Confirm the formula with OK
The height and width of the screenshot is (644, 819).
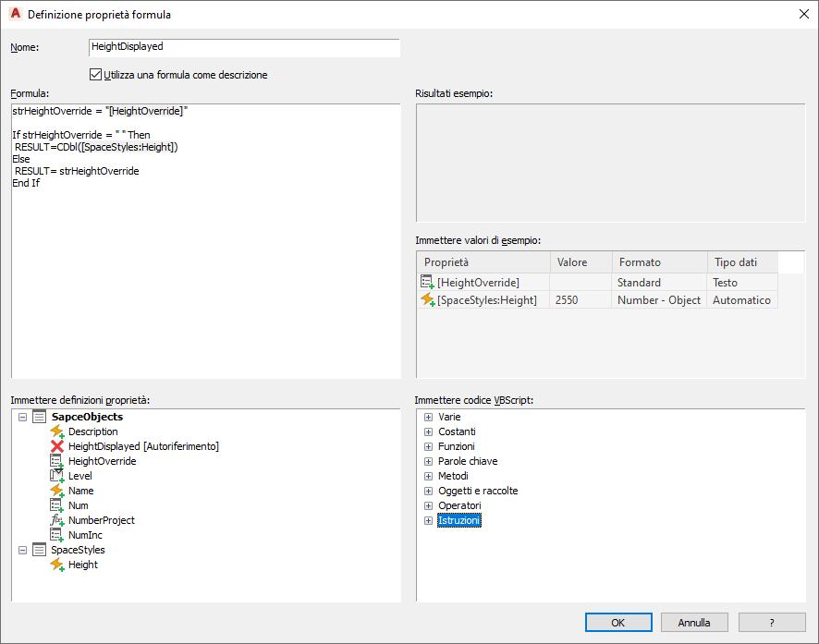[x=618, y=623]
